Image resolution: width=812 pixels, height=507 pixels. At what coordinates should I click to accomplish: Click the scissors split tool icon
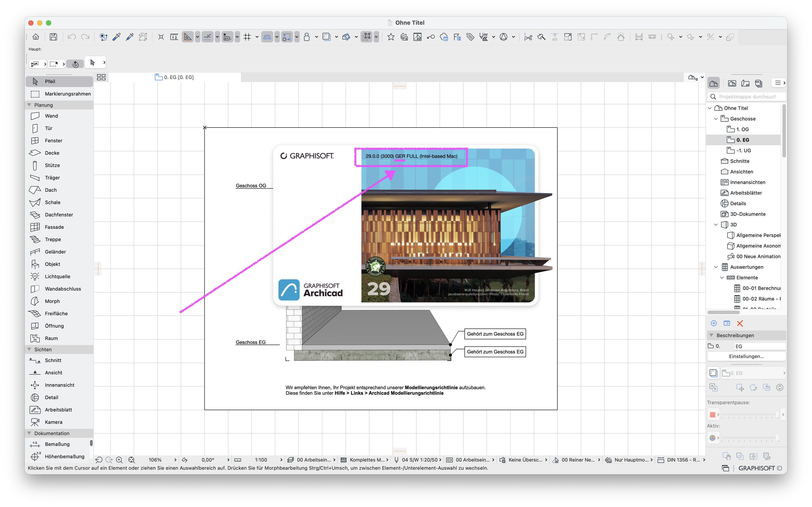[x=528, y=37]
